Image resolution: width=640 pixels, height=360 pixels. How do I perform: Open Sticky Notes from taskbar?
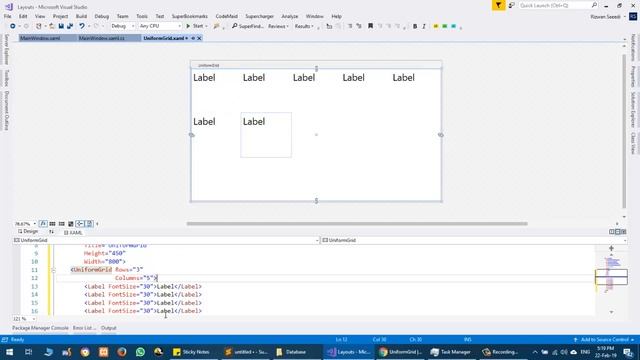coord(191,352)
